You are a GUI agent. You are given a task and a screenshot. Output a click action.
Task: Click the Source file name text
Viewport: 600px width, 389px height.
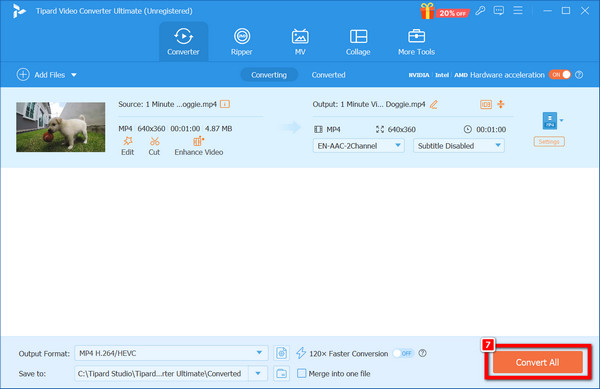[x=167, y=104]
